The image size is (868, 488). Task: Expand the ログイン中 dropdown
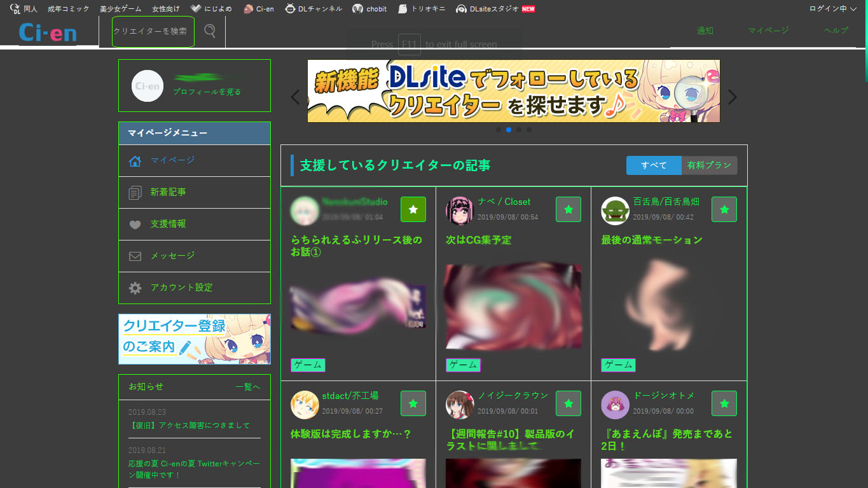(832, 9)
